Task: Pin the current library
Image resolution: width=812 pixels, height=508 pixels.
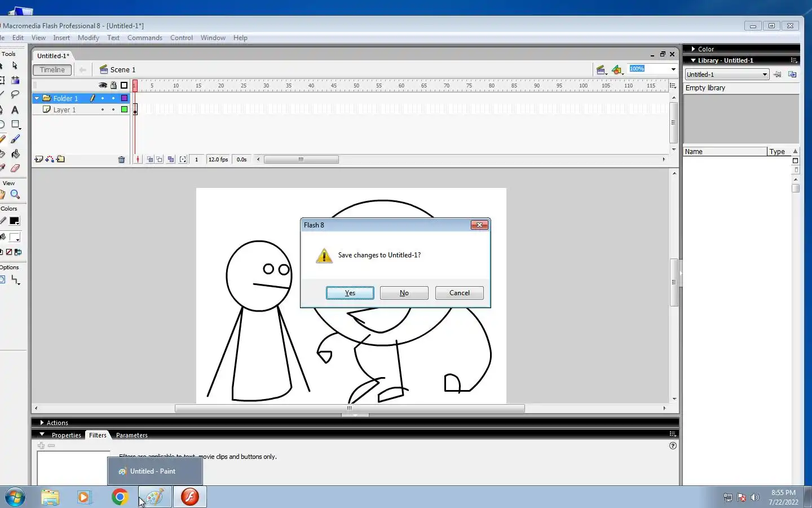Action: point(778,75)
